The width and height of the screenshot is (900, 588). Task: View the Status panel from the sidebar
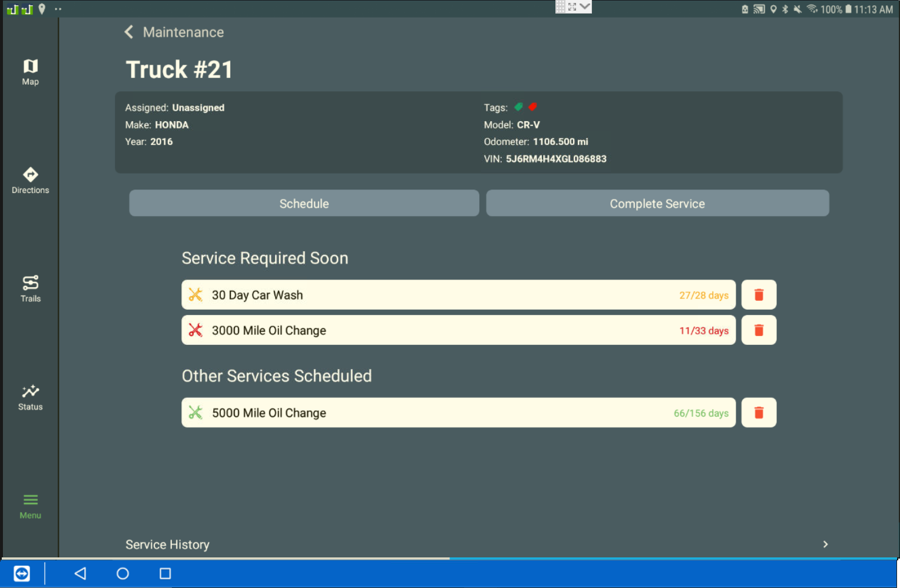click(30, 393)
